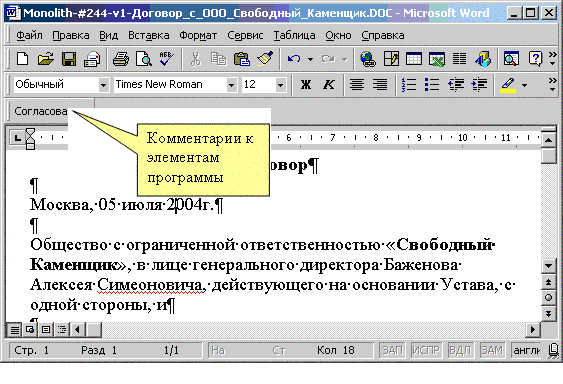Open the Файл menu
The width and height of the screenshot is (563, 384).
pyautogui.click(x=29, y=35)
